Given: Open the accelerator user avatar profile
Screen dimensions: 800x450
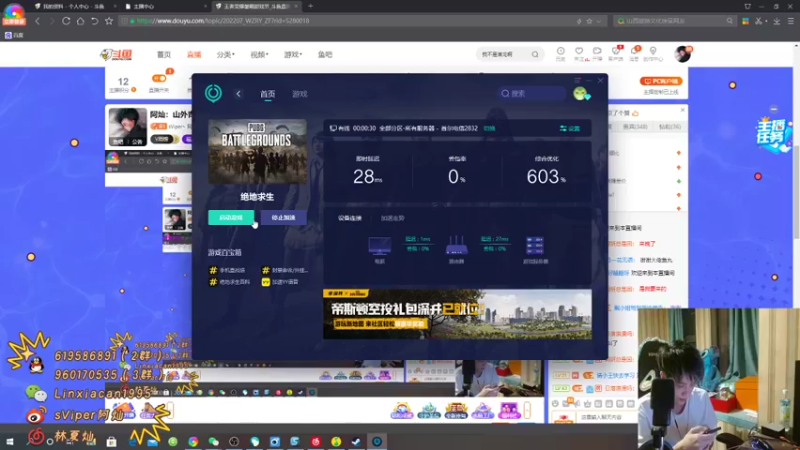Looking at the screenshot, I should 581,93.
